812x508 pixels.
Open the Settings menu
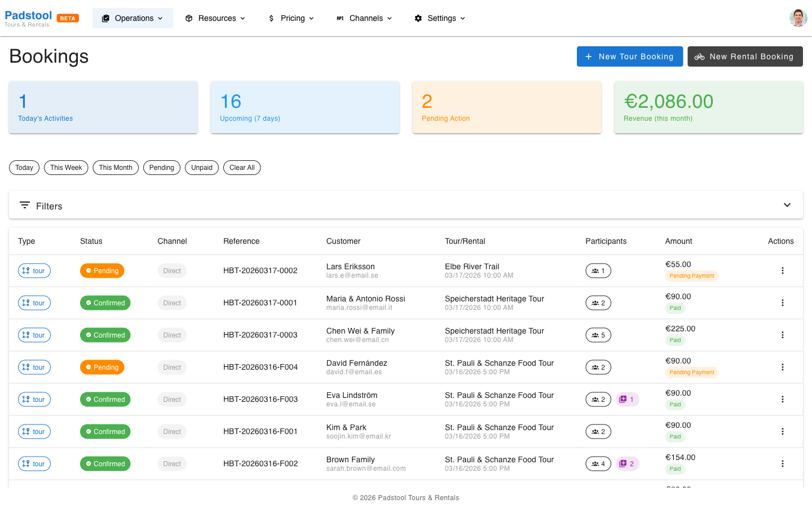click(440, 18)
